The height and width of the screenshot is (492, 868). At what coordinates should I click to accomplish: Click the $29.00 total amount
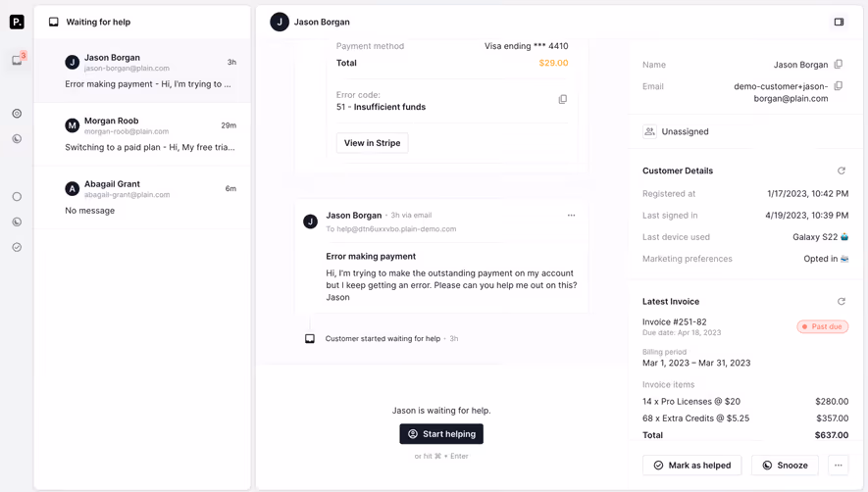(x=553, y=63)
